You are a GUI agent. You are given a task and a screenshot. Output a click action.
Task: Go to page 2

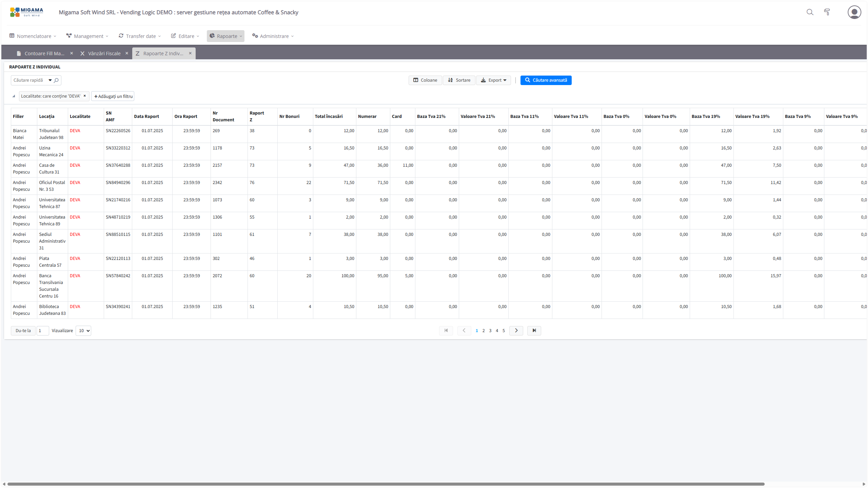coord(484,331)
